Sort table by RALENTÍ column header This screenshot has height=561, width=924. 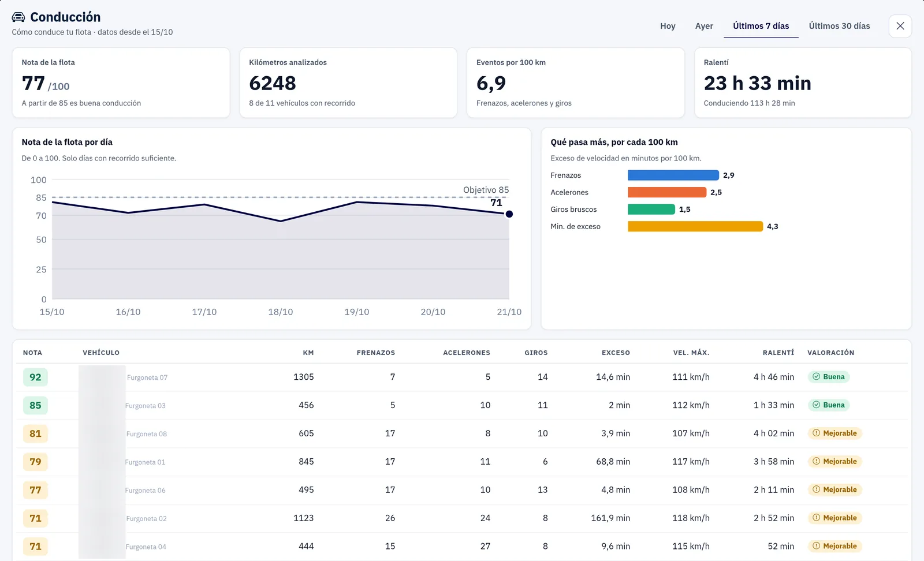click(778, 353)
